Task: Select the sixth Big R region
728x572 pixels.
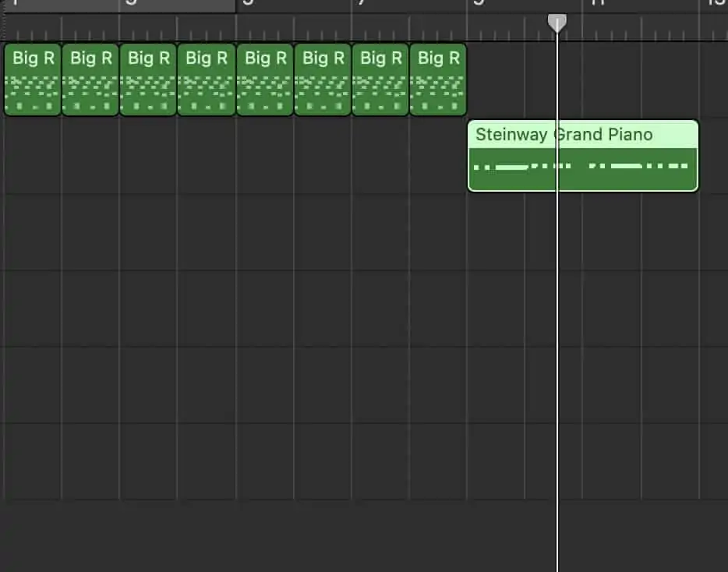Action: (x=323, y=79)
